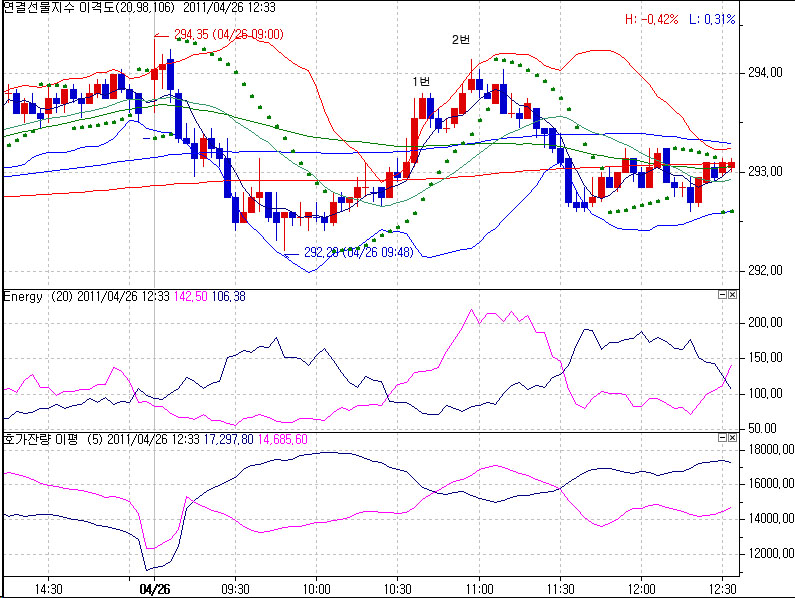
Task: Close the 호가잔량 이평 indicator panel
Action: [x=732, y=438]
